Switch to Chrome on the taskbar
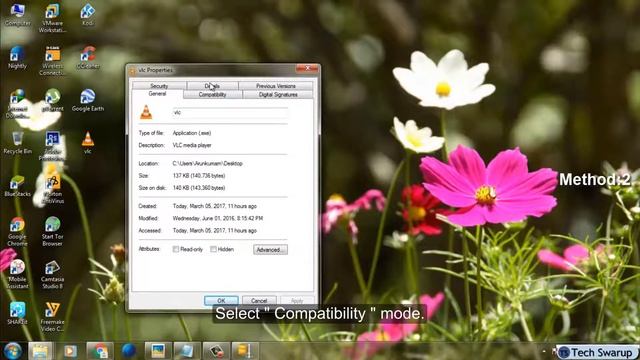Screen dimensions: 640x360 (100, 351)
